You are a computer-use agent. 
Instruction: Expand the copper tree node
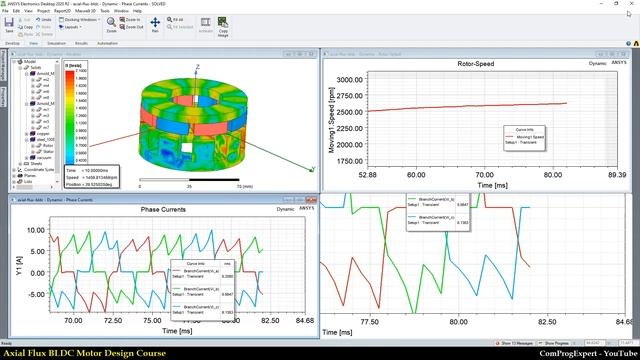tap(27, 133)
